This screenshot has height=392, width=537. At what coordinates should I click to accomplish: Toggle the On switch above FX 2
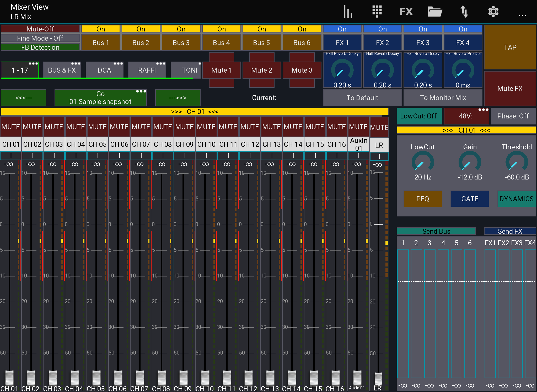point(383,29)
